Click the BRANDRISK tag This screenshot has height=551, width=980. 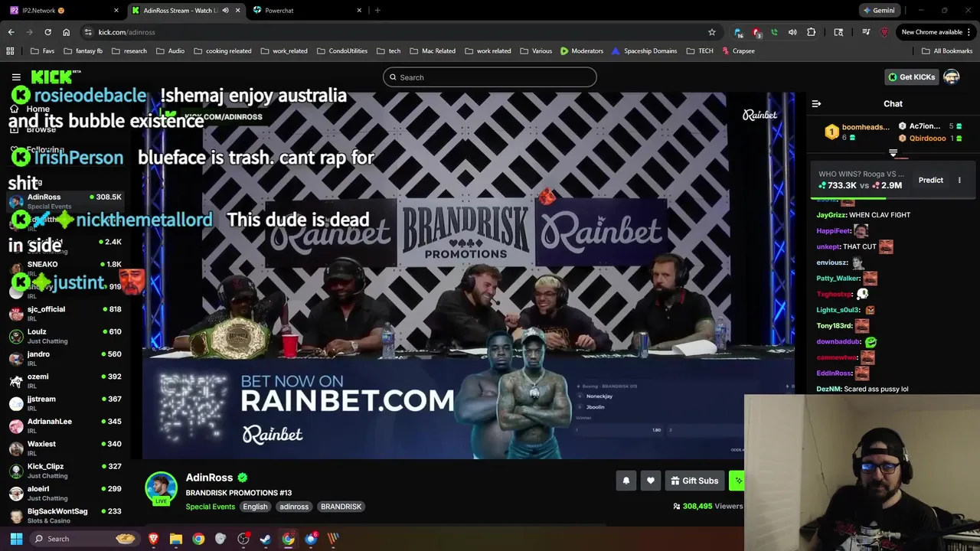point(341,507)
